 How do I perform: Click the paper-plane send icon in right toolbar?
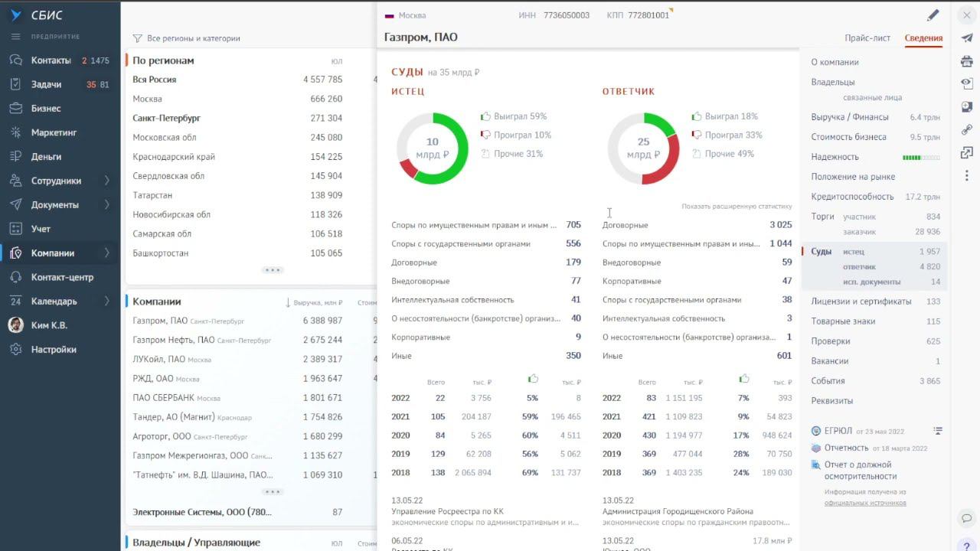[x=967, y=38]
